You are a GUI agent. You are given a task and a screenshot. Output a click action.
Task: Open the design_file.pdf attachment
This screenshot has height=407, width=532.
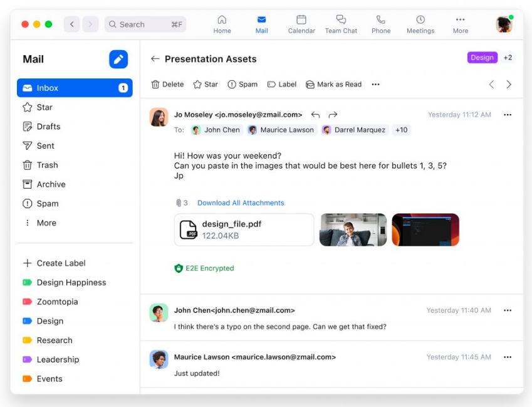(x=244, y=230)
